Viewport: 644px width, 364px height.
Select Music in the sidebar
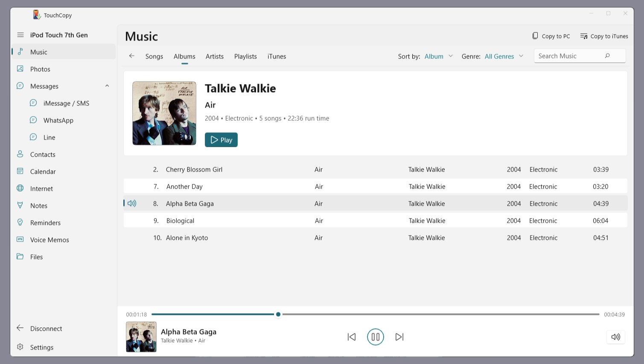click(x=63, y=52)
